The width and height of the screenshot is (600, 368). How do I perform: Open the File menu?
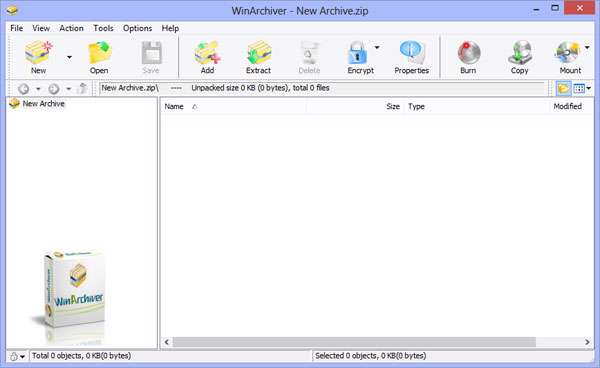[x=16, y=28]
